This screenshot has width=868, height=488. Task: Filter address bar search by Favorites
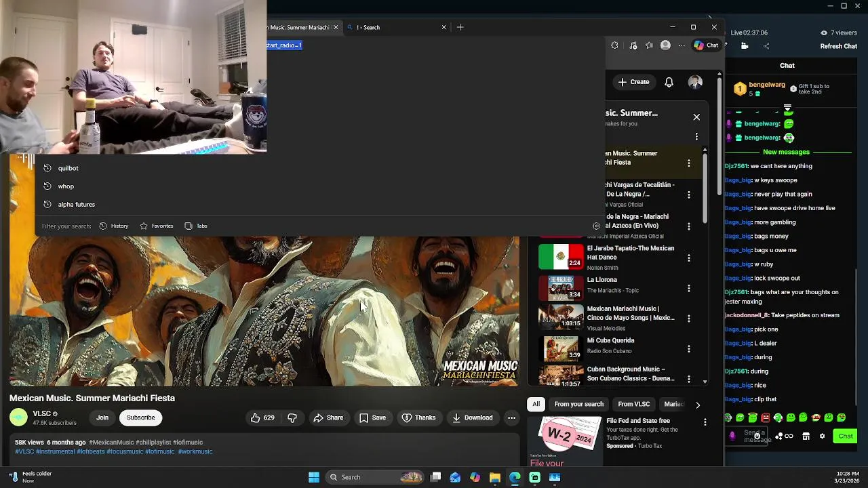coord(157,226)
